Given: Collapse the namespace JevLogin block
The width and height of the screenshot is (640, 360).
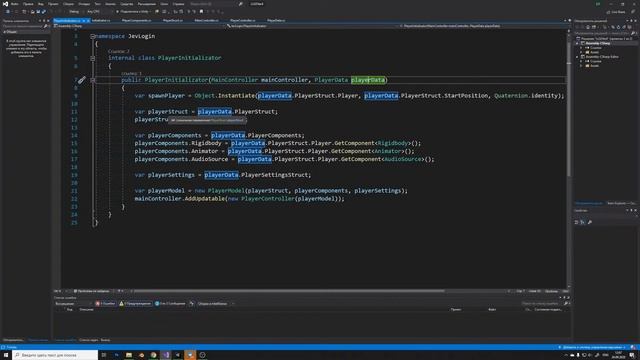Looking at the screenshot, I should [93, 36].
